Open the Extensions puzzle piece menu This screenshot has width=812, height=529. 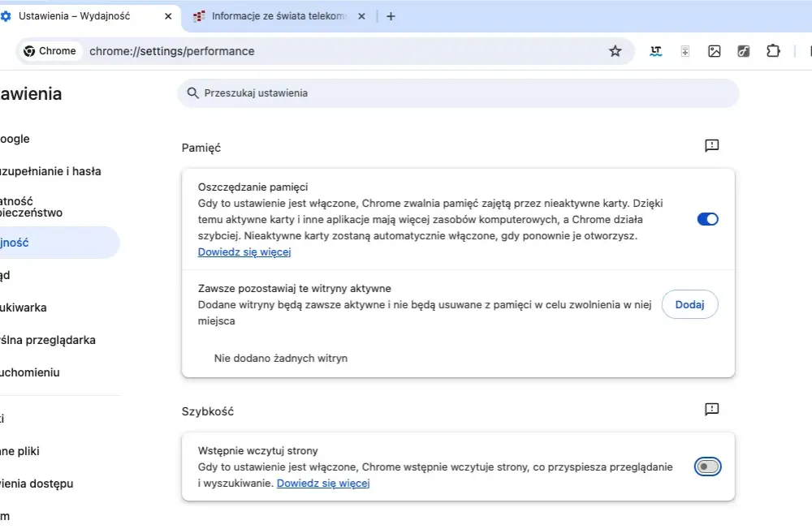point(773,51)
